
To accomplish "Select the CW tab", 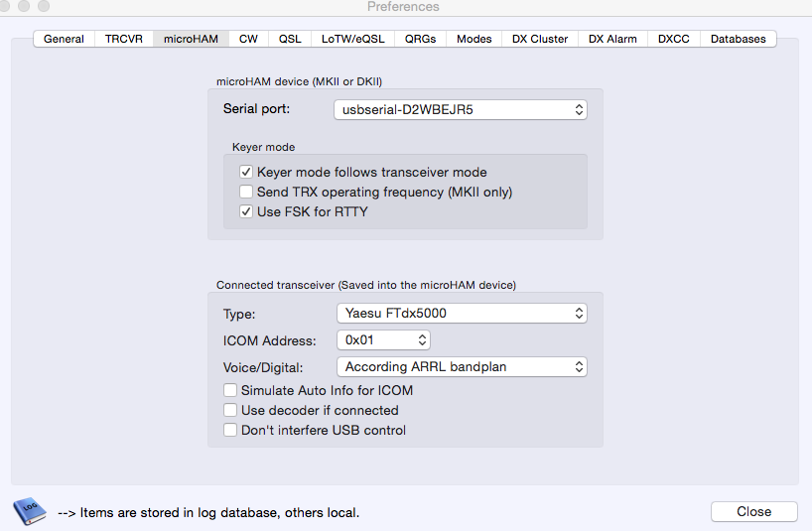I will coord(248,39).
